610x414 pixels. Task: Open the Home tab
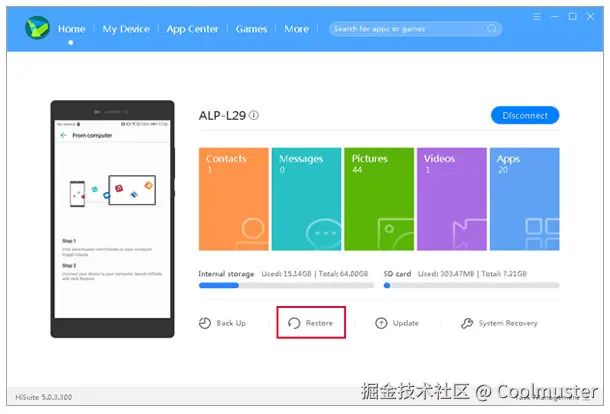(72, 29)
